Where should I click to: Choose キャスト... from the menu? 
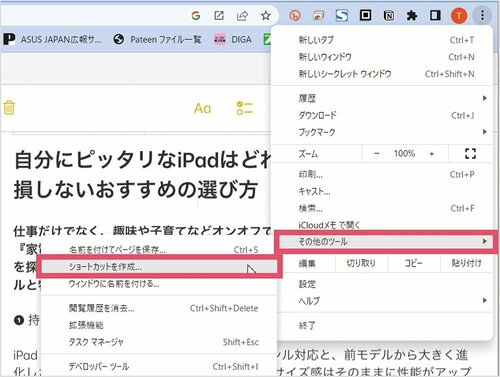tap(382, 191)
